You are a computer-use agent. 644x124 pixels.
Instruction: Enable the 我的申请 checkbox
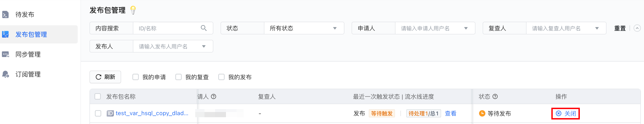(136, 77)
